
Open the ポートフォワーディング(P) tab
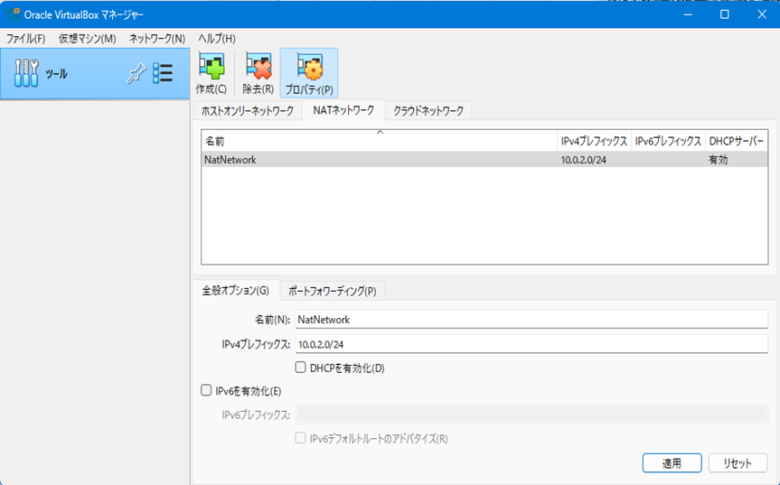coord(332,291)
